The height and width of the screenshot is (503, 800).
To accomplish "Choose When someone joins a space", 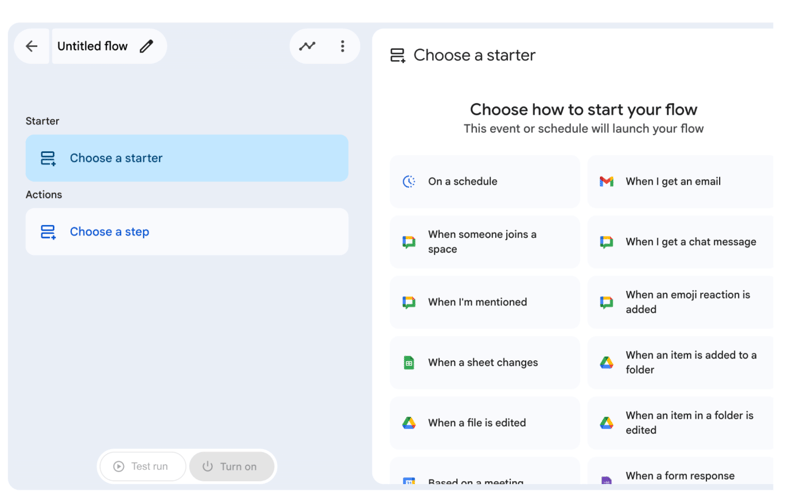I will [x=484, y=242].
